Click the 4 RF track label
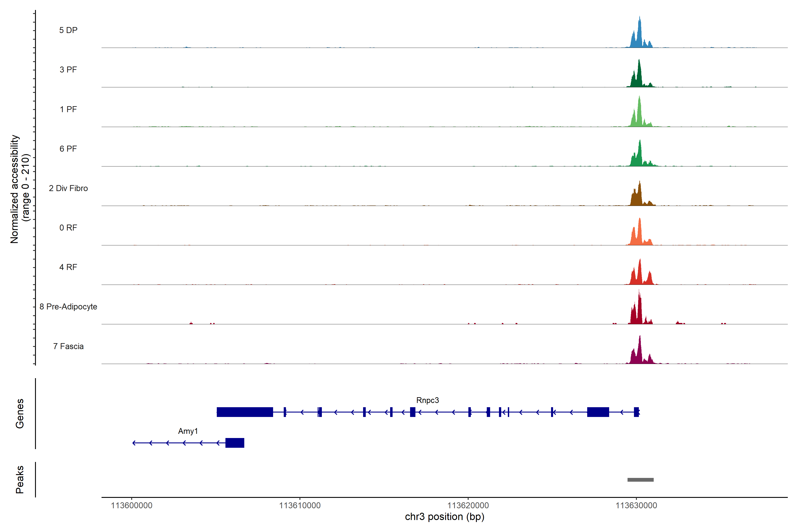 click(x=68, y=267)
